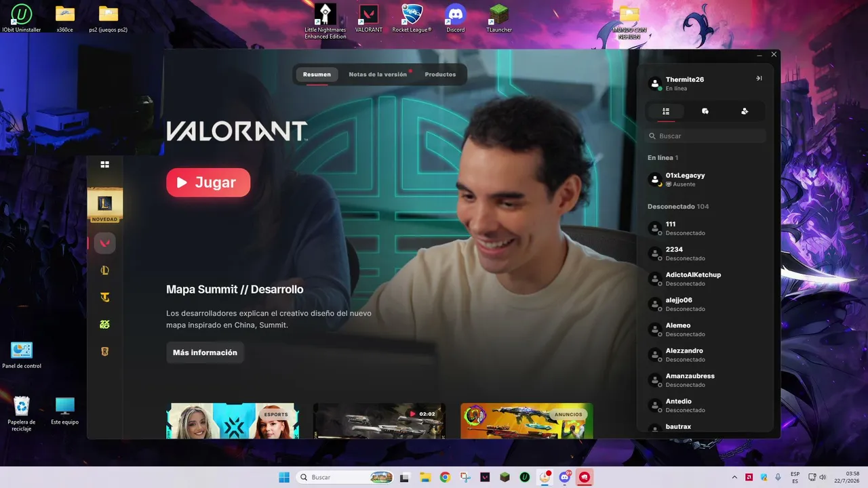Screen dimensions: 868x488
Task: Open File Explorer from the taskbar
Action: tap(425, 477)
